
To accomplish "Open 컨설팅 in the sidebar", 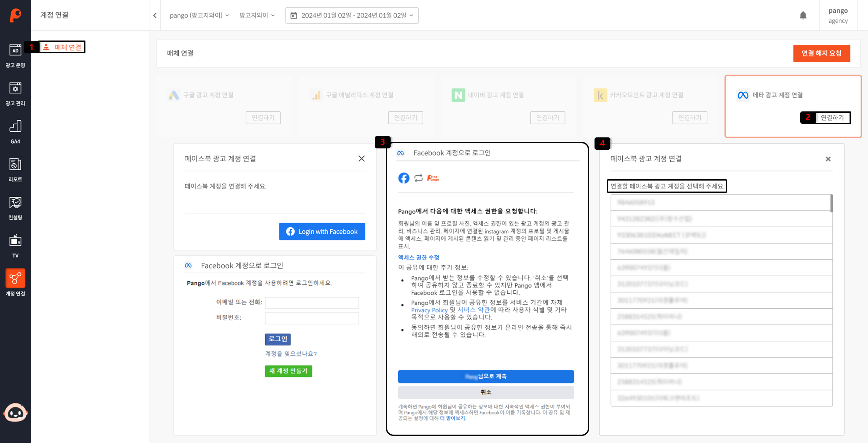I will tap(15, 208).
